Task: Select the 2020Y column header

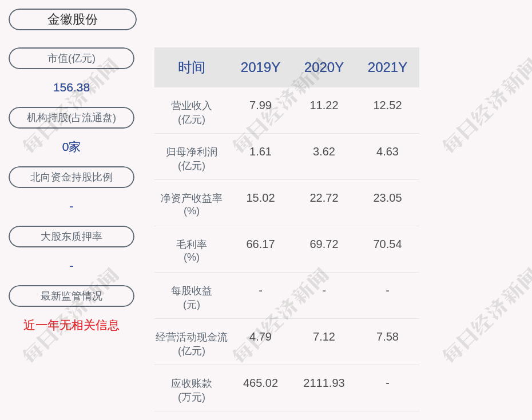Action: tap(324, 67)
